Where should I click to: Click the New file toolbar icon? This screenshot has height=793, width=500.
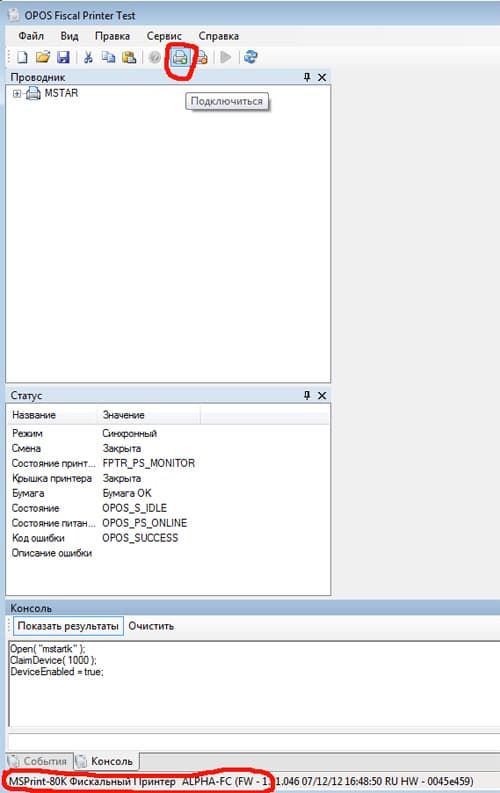22,57
